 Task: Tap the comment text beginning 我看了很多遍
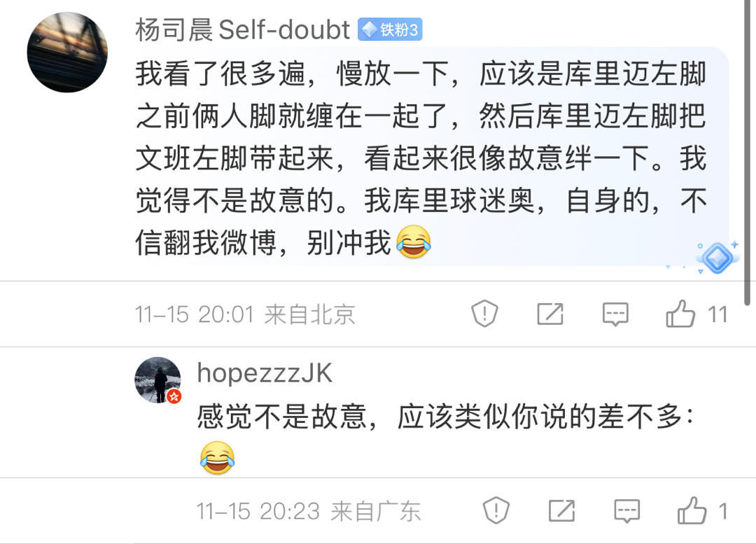click(421, 158)
